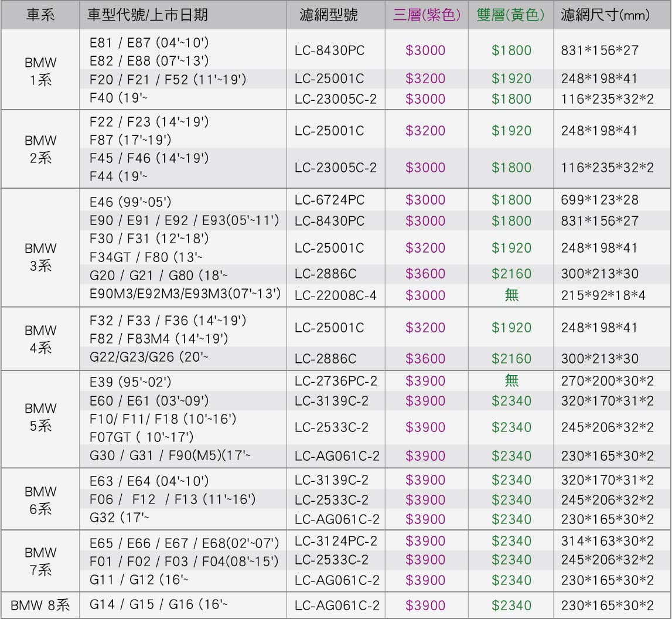The width and height of the screenshot is (672, 619).
Task: Select the E65 / E66 / E67 / E68 model text
Action: 185,543
